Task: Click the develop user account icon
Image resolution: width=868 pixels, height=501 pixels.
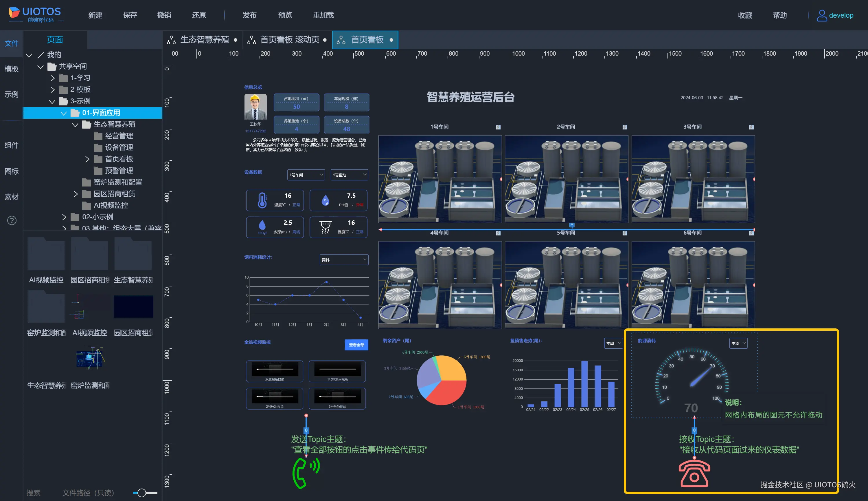Action: pos(822,15)
